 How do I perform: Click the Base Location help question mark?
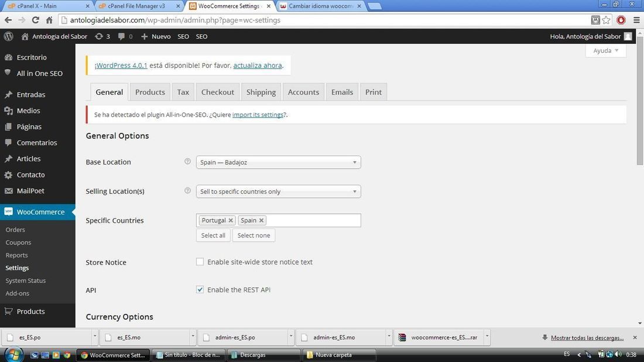point(187,161)
